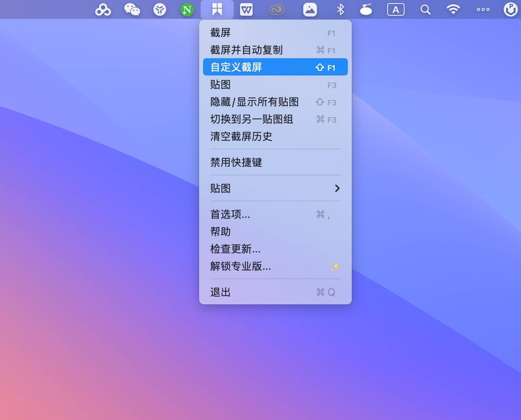Click the Snipaste icon in menu bar

217,9
